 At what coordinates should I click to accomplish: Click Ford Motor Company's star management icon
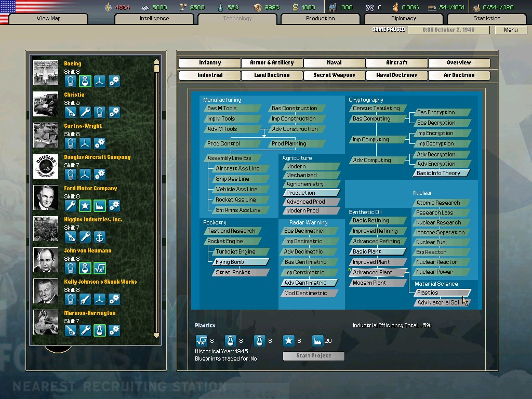(x=85, y=206)
